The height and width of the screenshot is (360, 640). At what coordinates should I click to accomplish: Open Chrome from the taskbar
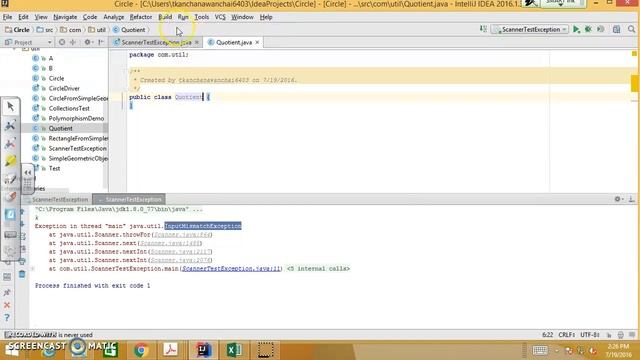coord(141,350)
